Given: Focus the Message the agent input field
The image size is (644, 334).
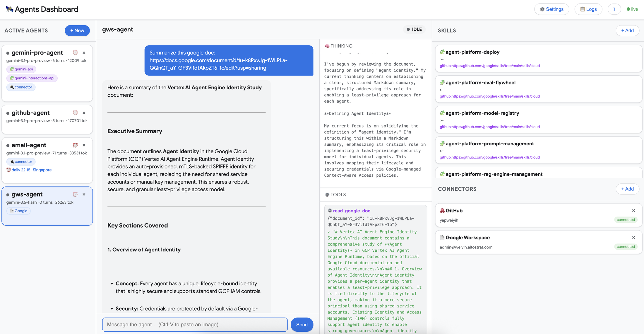Looking at the screenshot, I should tap(195, 324).
